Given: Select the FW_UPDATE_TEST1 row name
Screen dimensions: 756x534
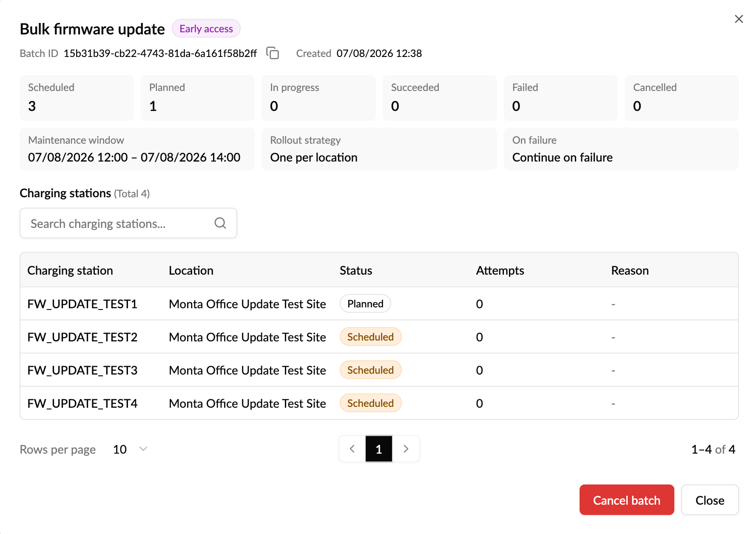Looking at the screenshot, I should coord(82,304).
